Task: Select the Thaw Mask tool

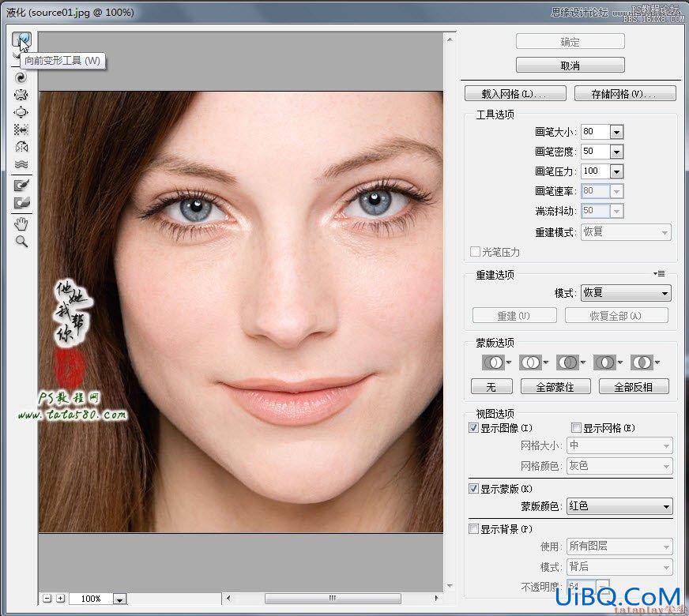Action: [x=21, y=203]
